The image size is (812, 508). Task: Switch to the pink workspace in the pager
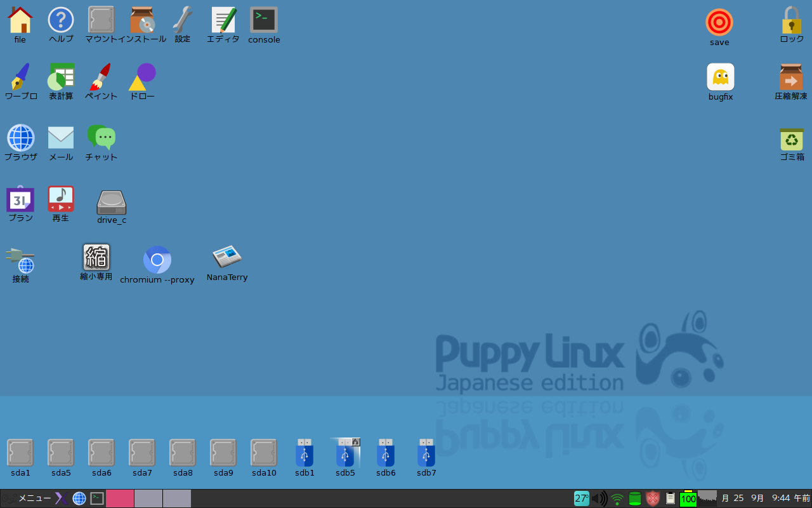(121, 498)
